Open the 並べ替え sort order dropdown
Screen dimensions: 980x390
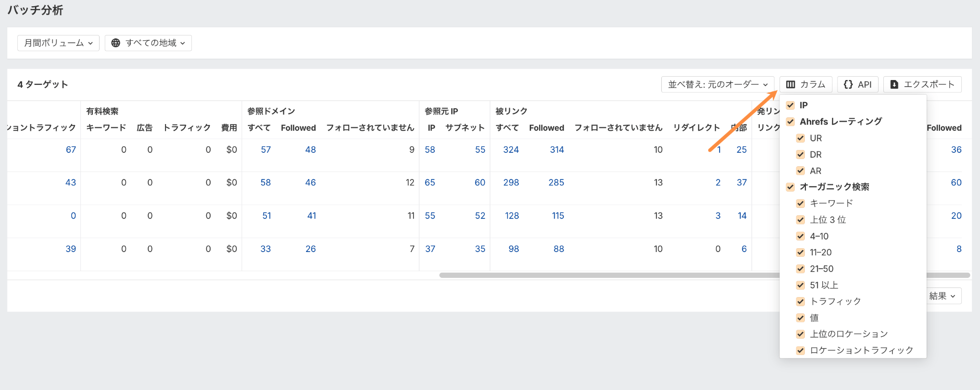[718, 84]
